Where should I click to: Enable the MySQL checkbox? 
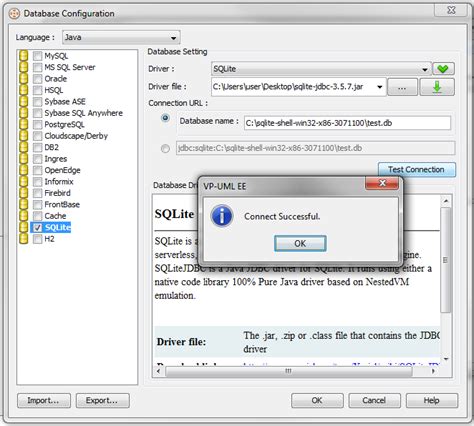point(37,56)
